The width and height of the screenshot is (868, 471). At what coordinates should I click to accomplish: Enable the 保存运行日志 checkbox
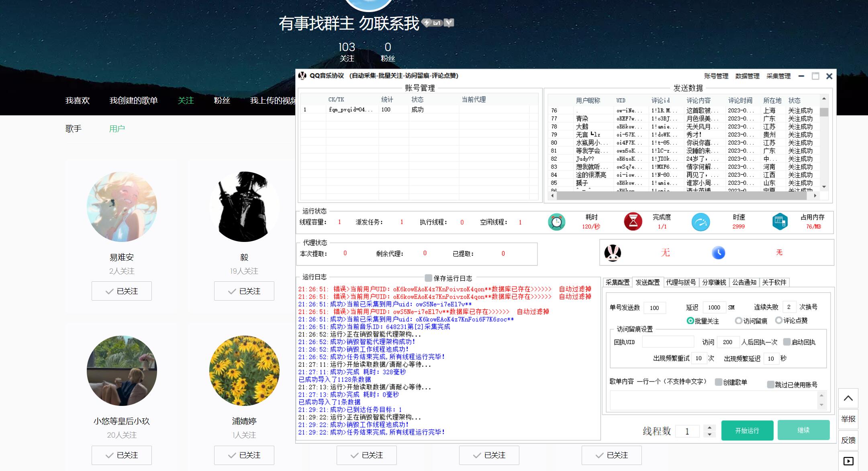(x=428, y=278)
